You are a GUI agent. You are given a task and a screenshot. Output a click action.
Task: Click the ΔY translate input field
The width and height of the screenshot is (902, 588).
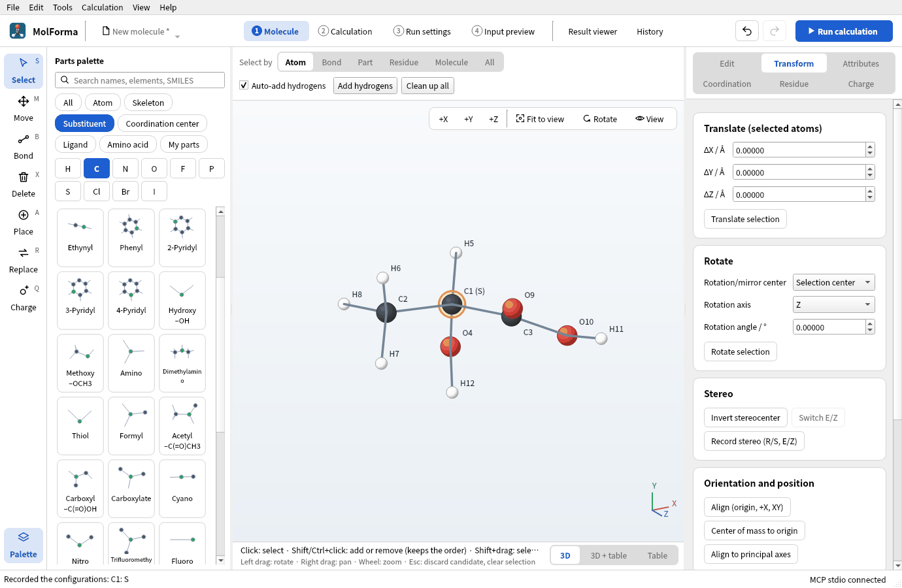[799, 172]
